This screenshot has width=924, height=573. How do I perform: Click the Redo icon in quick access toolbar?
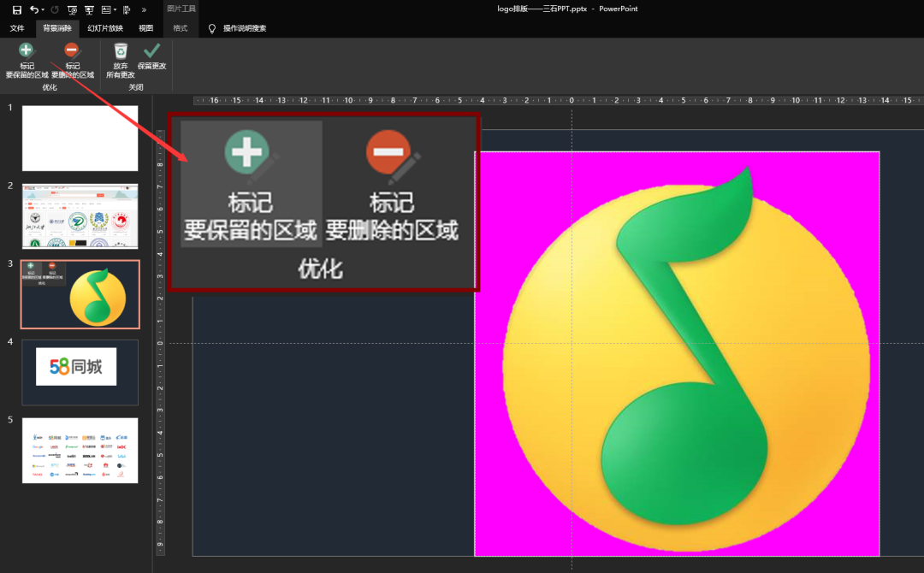coord(55,9)
